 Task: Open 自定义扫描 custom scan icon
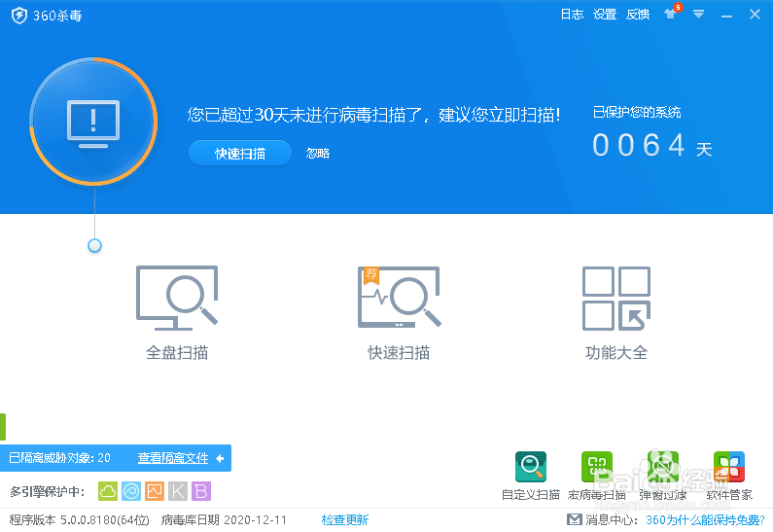coord(531,467)
